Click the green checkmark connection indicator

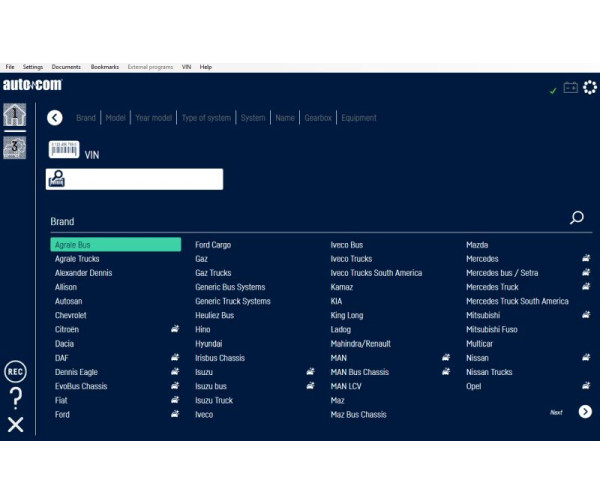553,91
